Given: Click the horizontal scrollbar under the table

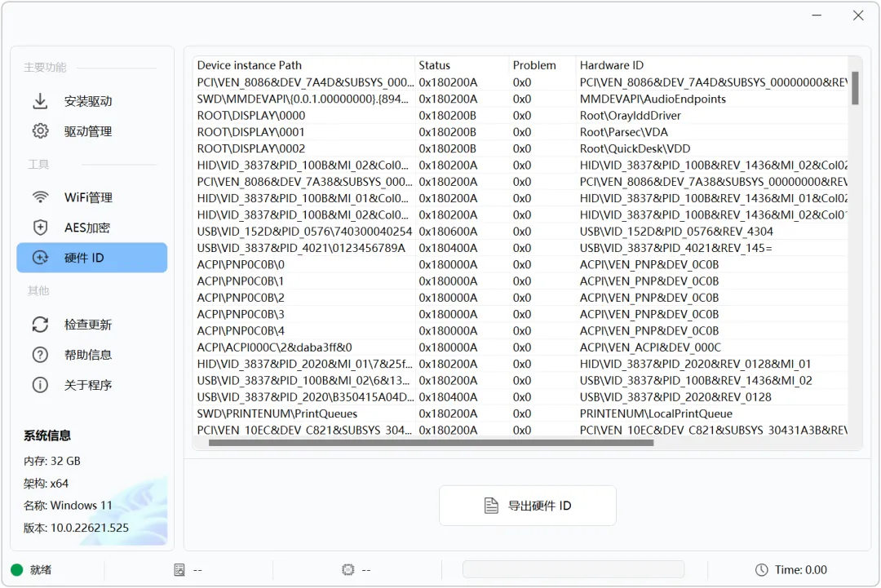Looking at the screenshot, I should pos(431,443).
